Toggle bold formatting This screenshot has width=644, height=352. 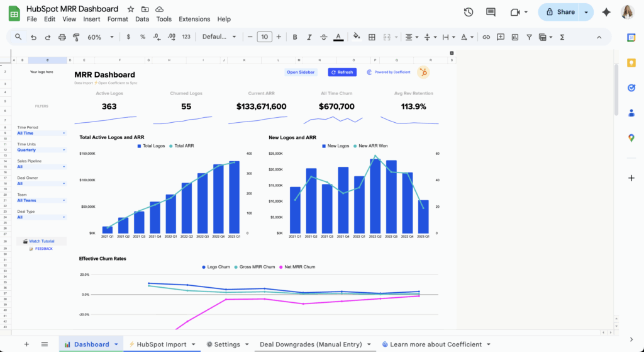coord(295,37)
